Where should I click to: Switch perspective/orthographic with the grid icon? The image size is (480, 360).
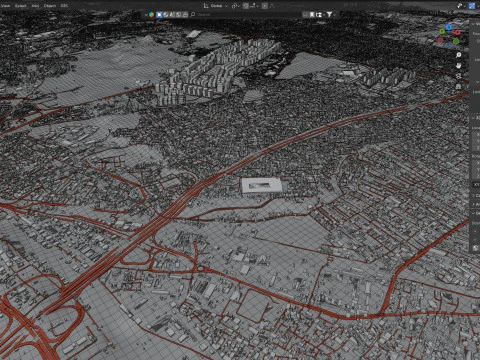pos(458,86)
